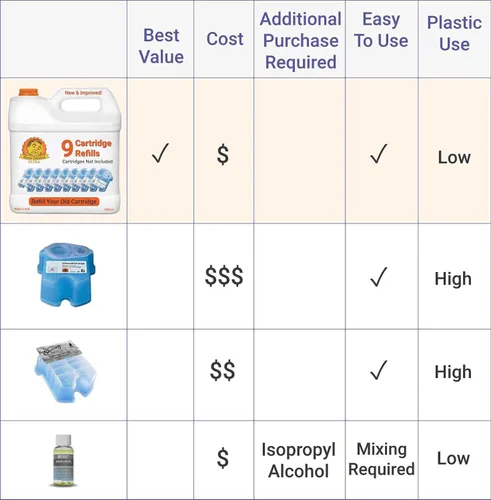Select the light blue cartridge product image
The height and width of the screenshot is (500, 491).
pos(65,371)
